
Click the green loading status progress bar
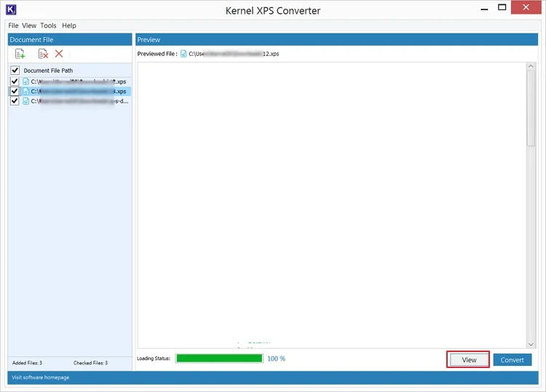click(219, 359)
